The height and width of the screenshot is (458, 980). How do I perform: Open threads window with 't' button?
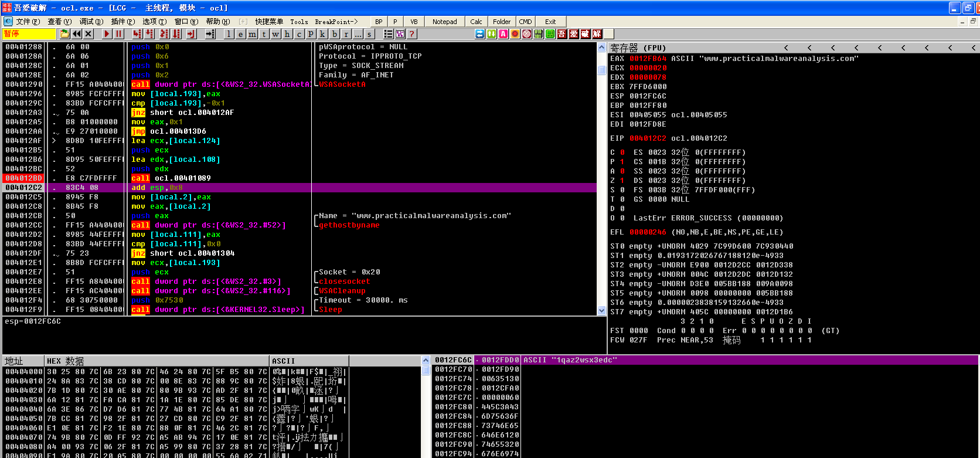(x=264, y=34)
